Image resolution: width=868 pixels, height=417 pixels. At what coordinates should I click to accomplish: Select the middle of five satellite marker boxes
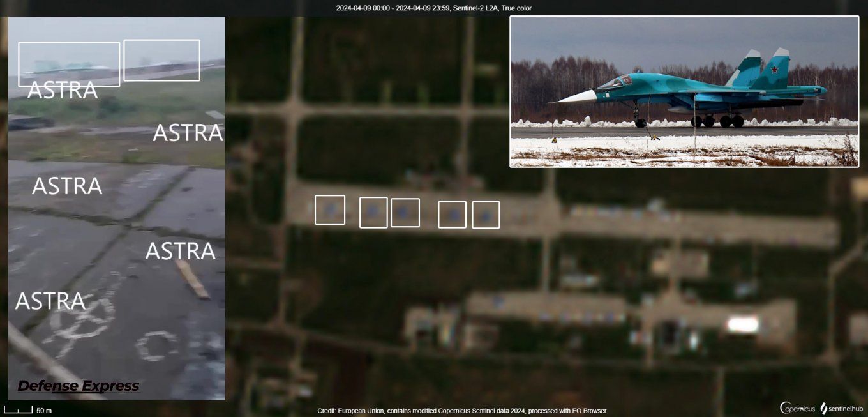405,213
